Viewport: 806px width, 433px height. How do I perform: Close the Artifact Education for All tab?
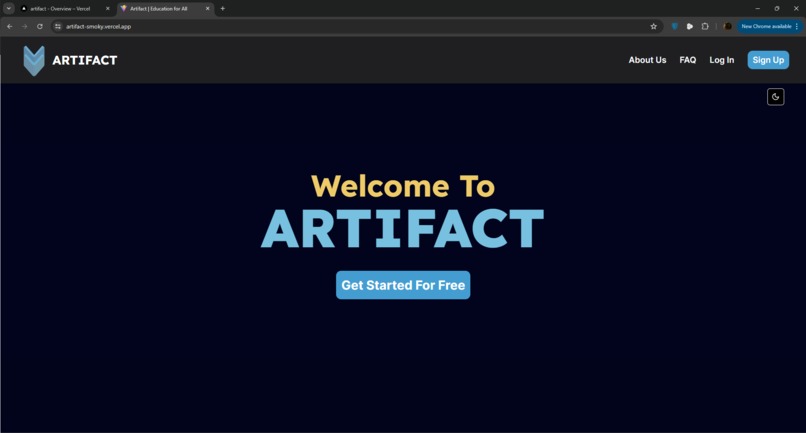click(207, 9)
